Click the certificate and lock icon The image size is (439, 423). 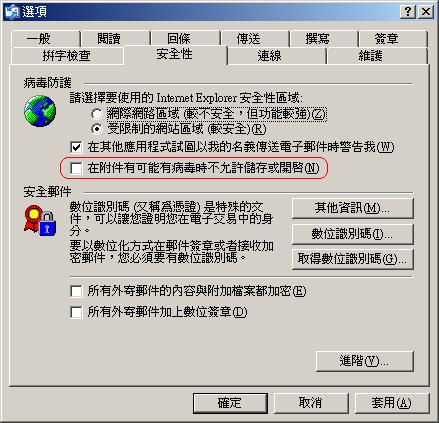click(40, 220)
